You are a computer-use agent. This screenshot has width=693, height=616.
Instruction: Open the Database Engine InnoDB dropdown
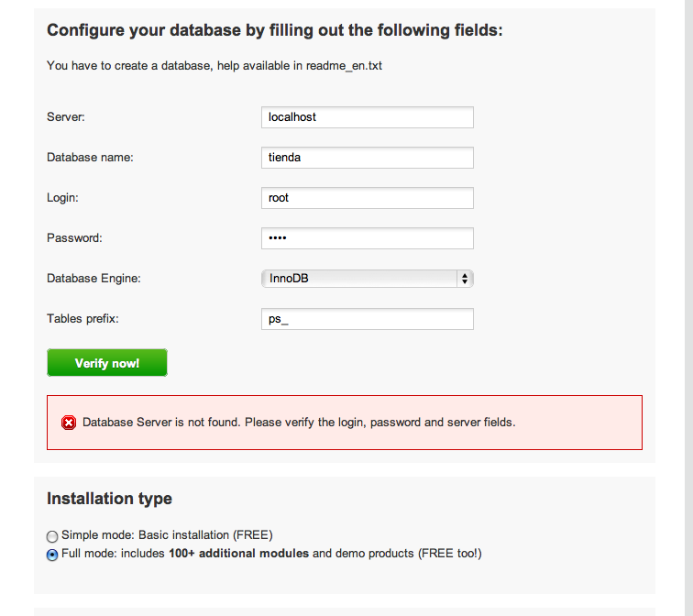point(367,279)
